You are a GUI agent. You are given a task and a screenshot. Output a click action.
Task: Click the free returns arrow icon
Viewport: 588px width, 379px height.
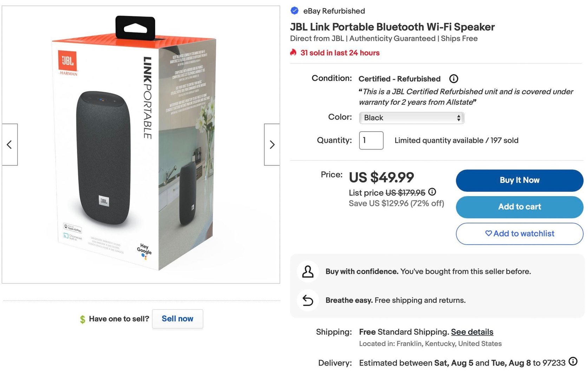(x=308, y=300)
